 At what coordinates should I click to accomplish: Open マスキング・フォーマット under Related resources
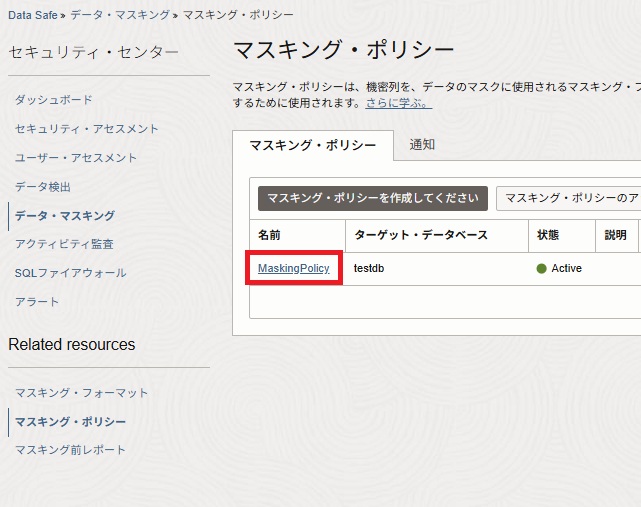(81, 393)
